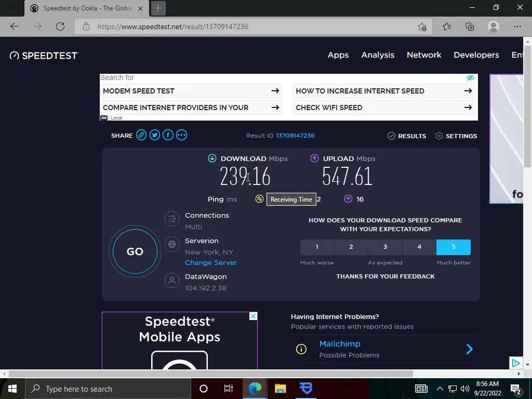Open the notification center
532x399 pixels.
click(x=515, y=389)
